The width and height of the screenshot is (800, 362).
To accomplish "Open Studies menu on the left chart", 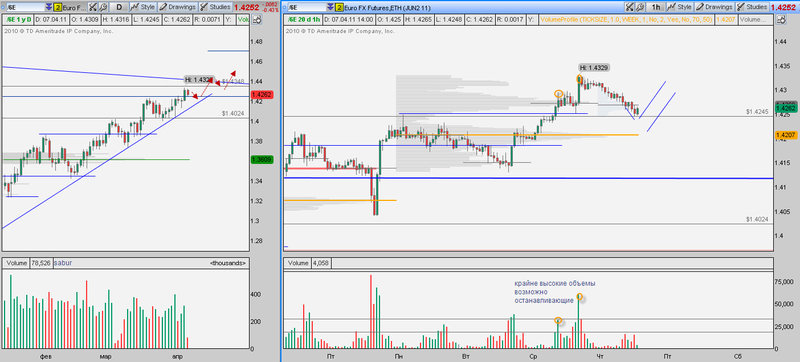I will tap(215, 7).
